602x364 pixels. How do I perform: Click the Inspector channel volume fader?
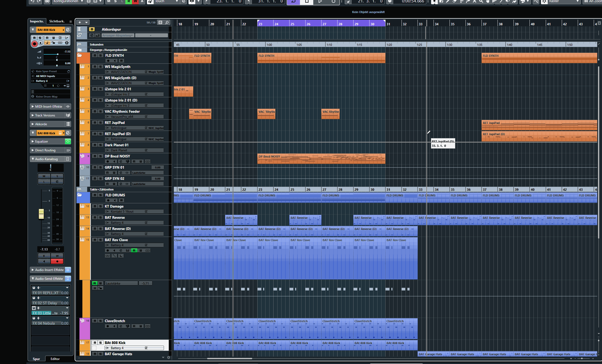[41, 214]
